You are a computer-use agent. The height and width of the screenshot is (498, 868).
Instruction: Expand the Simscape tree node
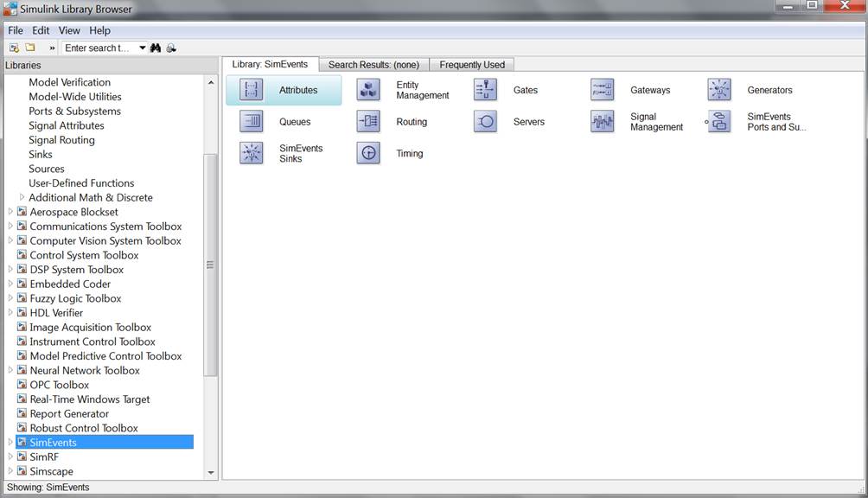click(x=10, y=470)
